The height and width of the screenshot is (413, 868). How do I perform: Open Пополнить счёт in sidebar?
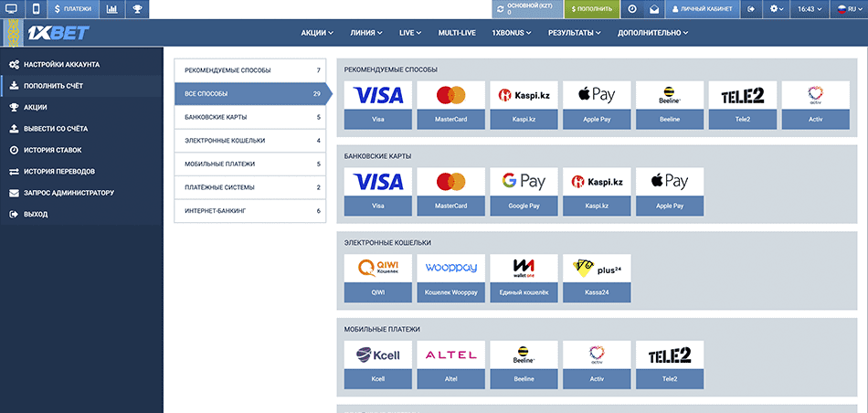[x=82, y=86]
